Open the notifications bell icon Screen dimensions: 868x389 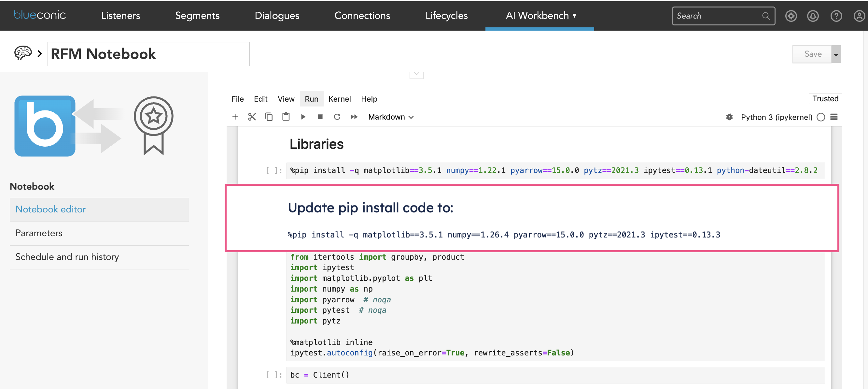click(x=812, y=16)
